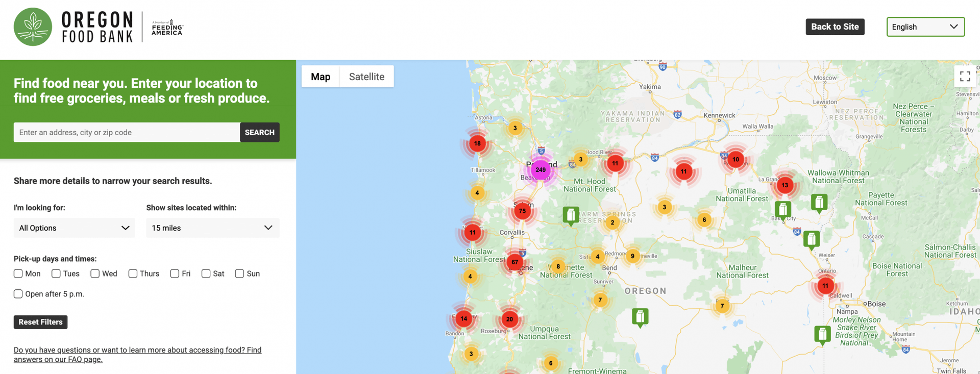Click the Find food near you heading
The height and width of the screenshot is (374, 980).
(141, 91)
